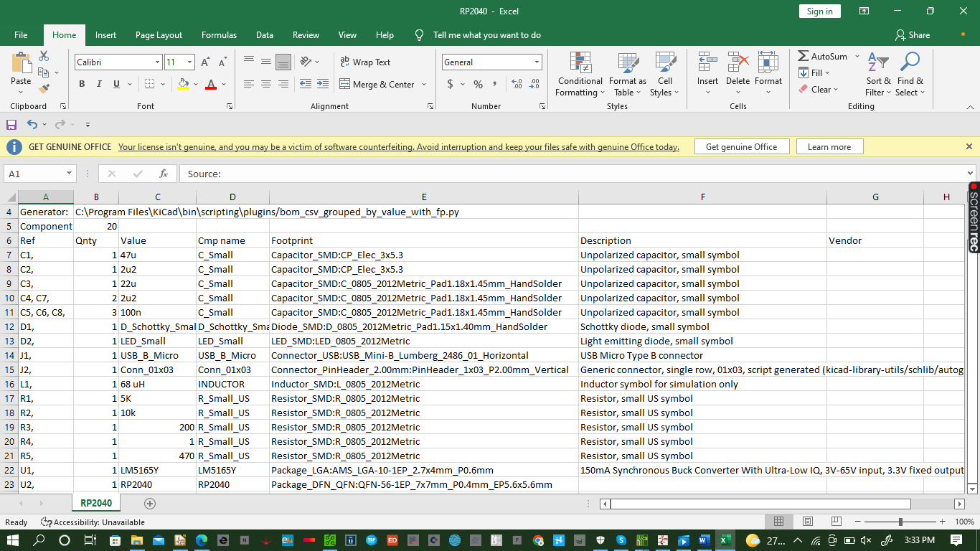Click the Align Left icon
Image resolution: width=980 pixels, height=551 pixels.
pyautogui.click(x=249, y=84)
